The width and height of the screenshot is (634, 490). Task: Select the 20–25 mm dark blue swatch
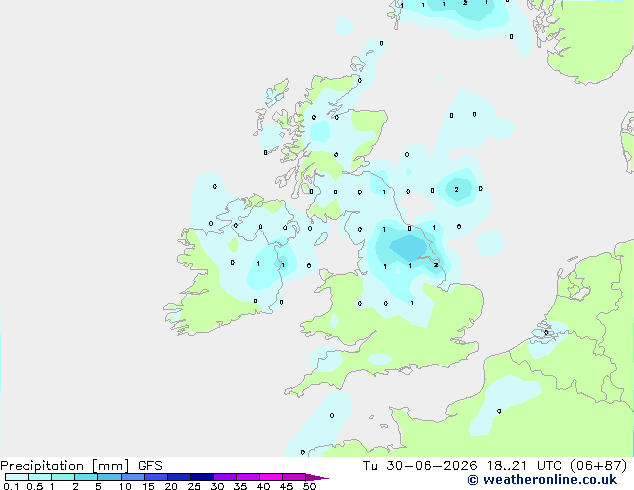[178, 477]
